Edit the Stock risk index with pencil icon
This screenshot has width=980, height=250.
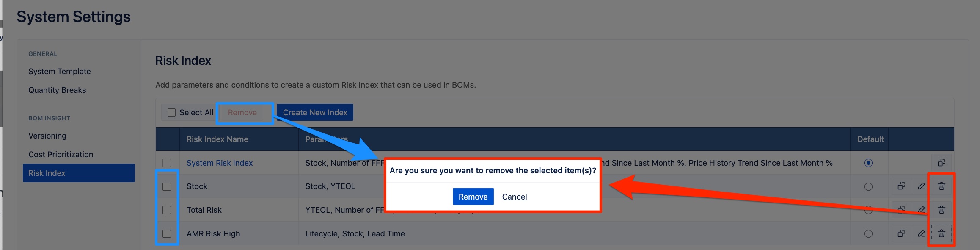click(x=921, y=186)
